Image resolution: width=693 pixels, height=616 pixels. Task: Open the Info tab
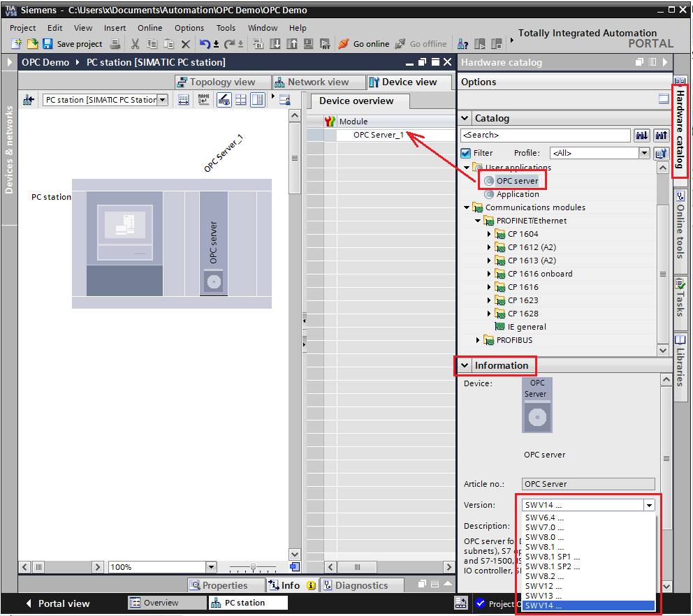(x=292, y=585)
